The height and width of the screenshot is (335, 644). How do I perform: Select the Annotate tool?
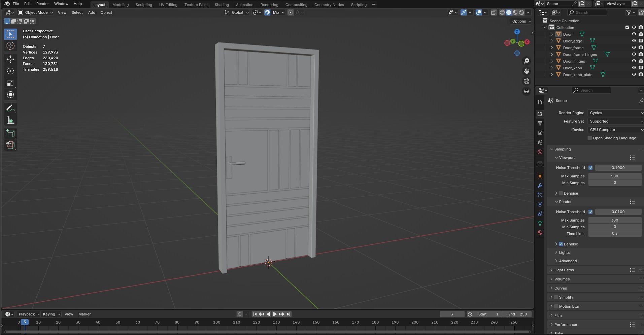point(10,108)
